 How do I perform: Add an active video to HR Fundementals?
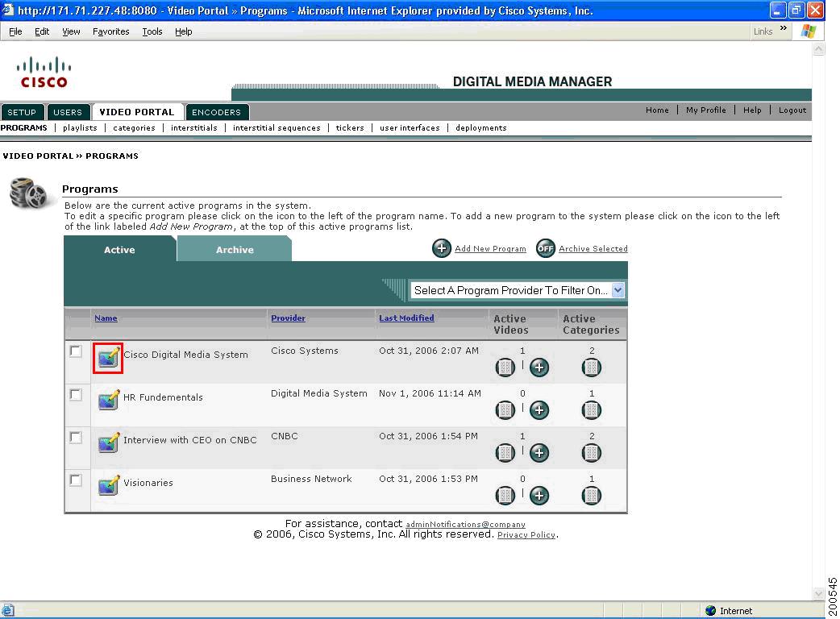[539, 409]
